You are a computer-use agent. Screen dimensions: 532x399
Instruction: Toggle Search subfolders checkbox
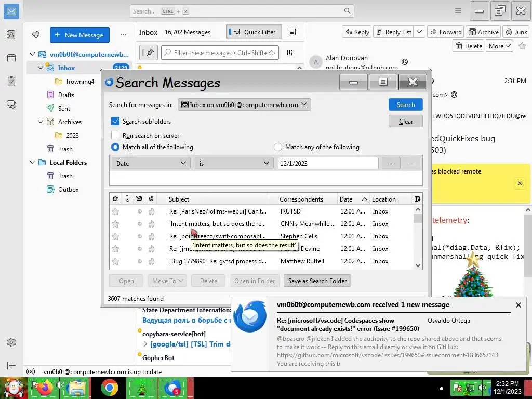[115, 121]
